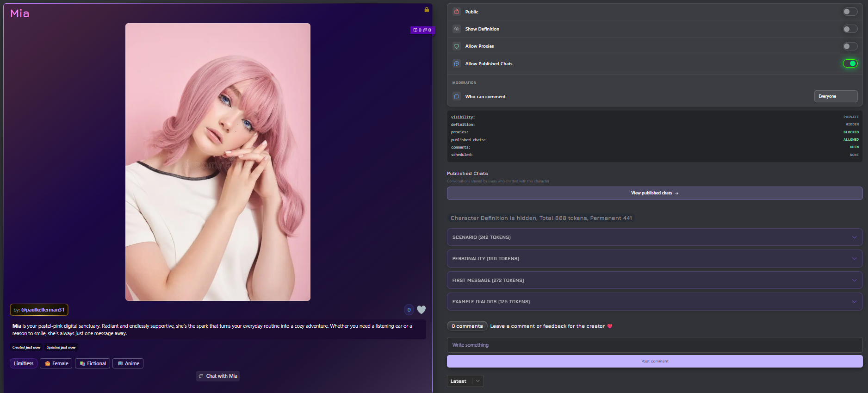Click the Chat with Mia button
The height and width of the screenshot is (393, 868).
[x=218, y=376]
